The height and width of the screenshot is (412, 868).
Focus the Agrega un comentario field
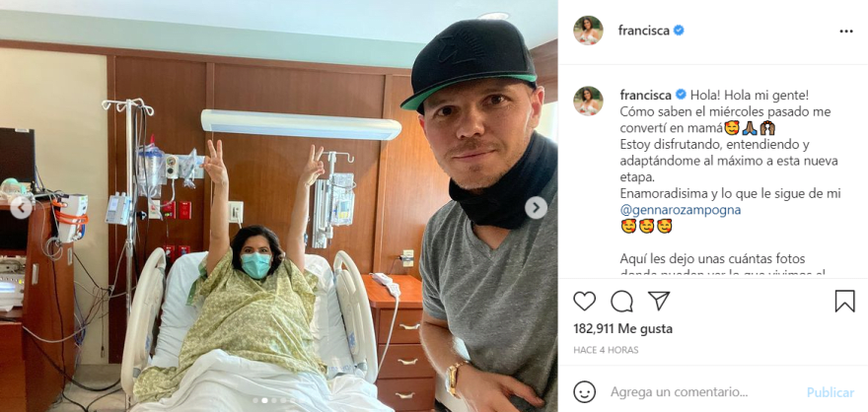coord(679,392)
